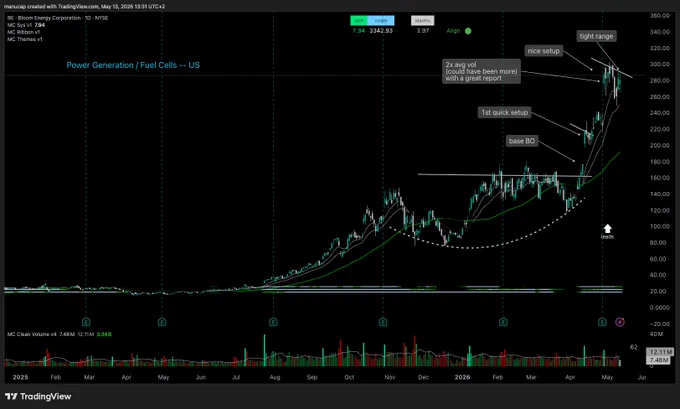Click the BE Bloom Energy Corporation symbol title

[x=58, y=18]
